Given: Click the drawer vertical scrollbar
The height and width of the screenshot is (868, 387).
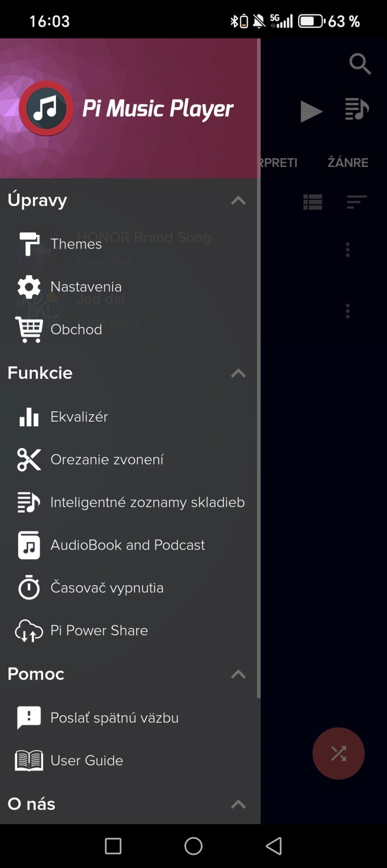Looking at the screenshot, I should coord(258,365).
